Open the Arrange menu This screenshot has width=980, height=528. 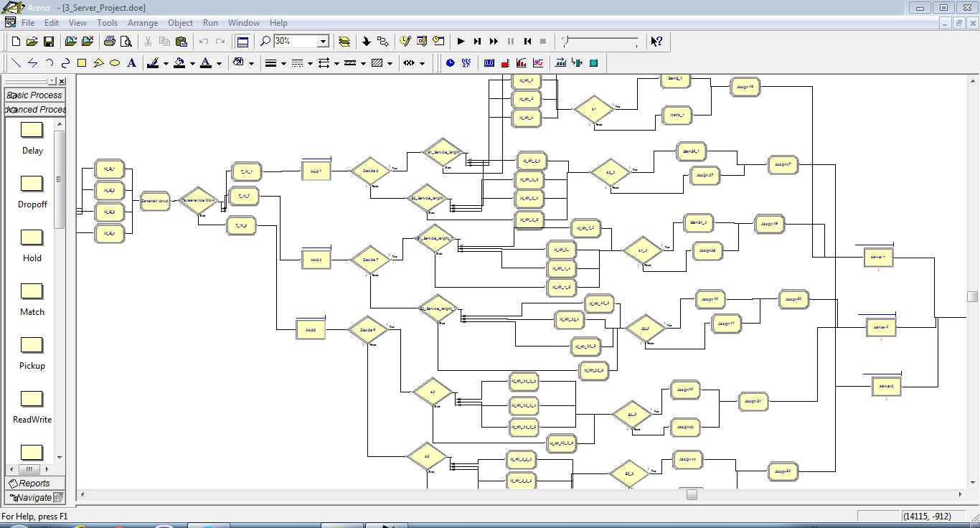click(143, 23)
